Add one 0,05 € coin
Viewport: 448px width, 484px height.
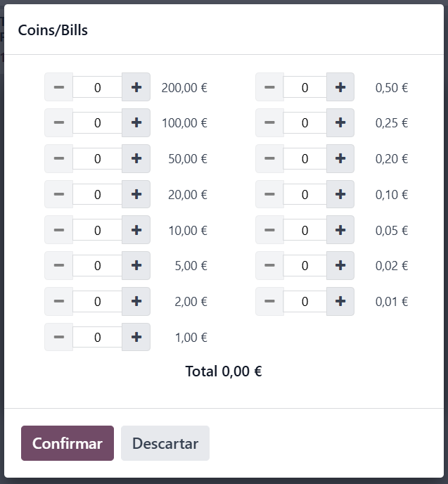point(340,230)
